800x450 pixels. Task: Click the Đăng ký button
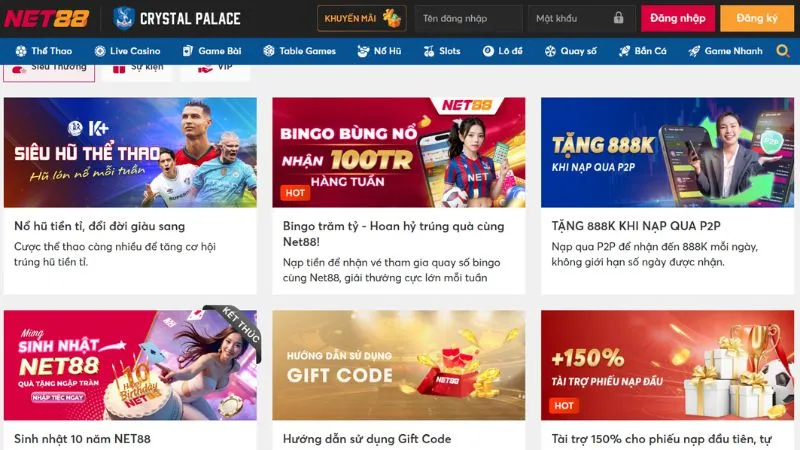tap(757, 18)
